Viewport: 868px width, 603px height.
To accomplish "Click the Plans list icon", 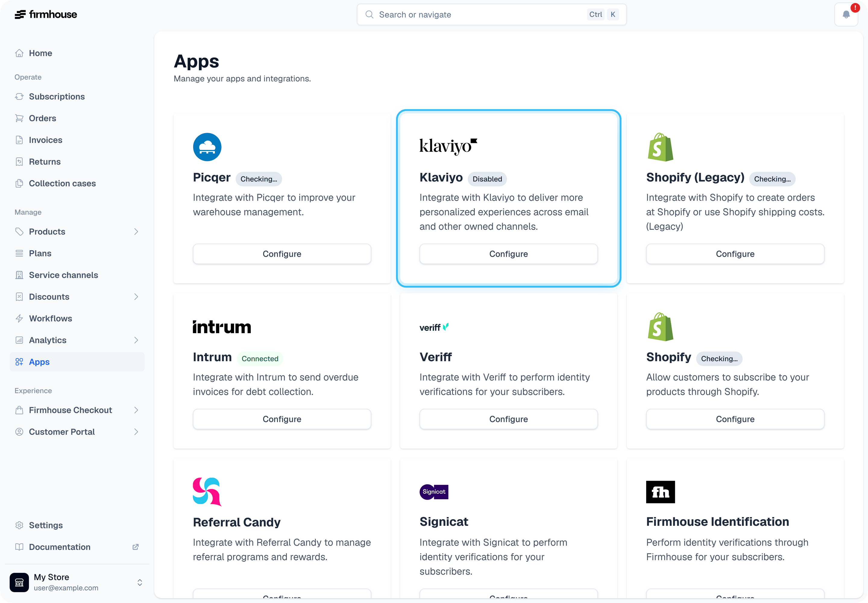I will (x=19, y=254).
